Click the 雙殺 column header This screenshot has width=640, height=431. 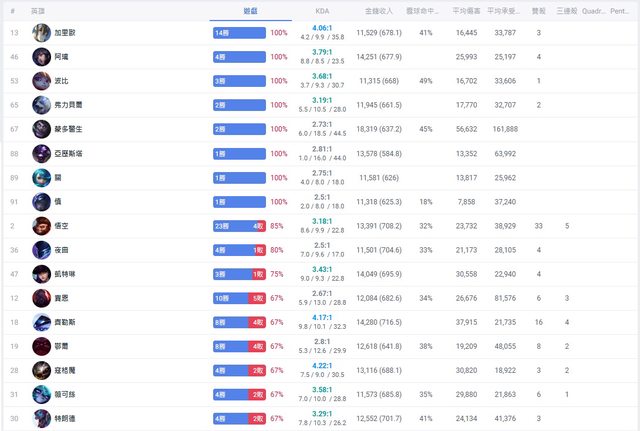pos(538,10)
